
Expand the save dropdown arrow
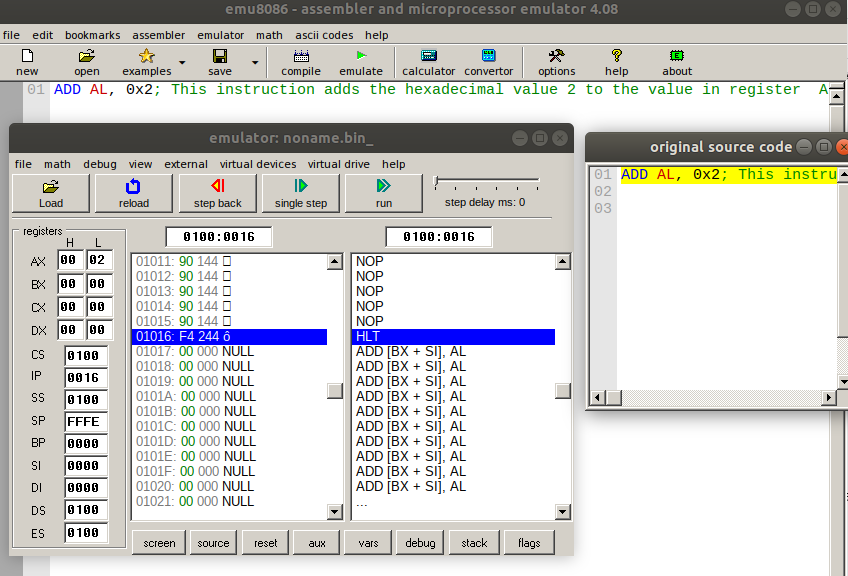coord(255,63)
